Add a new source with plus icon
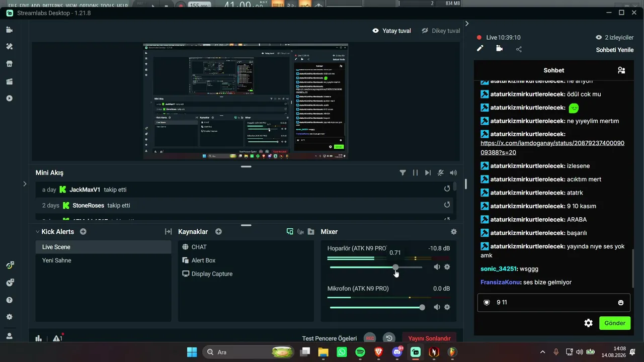This screenshot has height=362, width=644. point(218,232)
